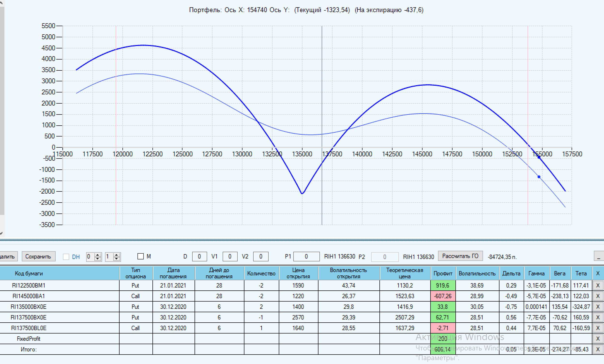Click the minimize panel underscore button

(598, 256)
